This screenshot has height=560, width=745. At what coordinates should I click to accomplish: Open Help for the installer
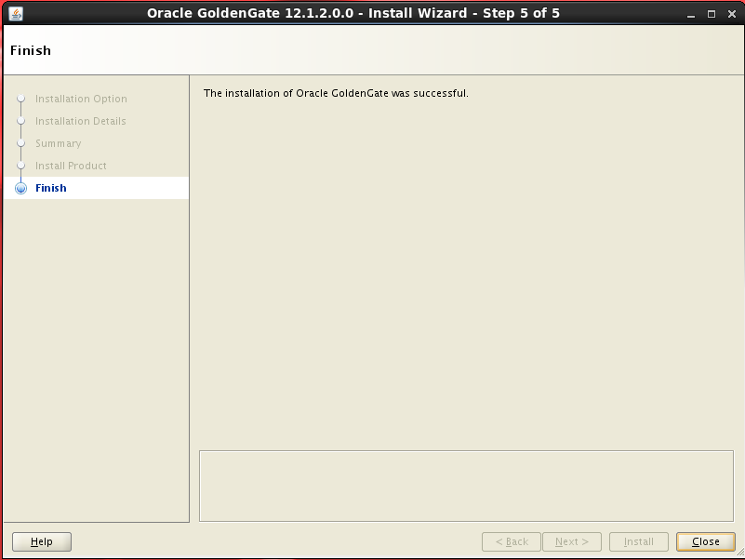point(42,541)
